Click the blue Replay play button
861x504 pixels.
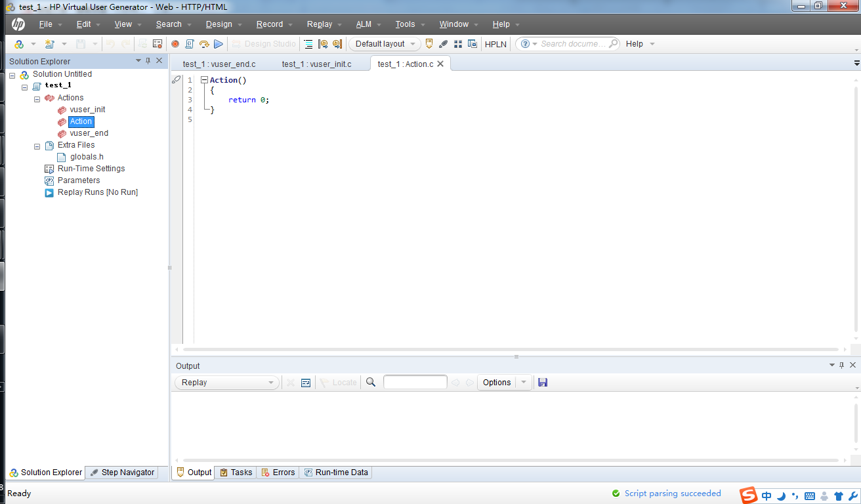point(219,44)
